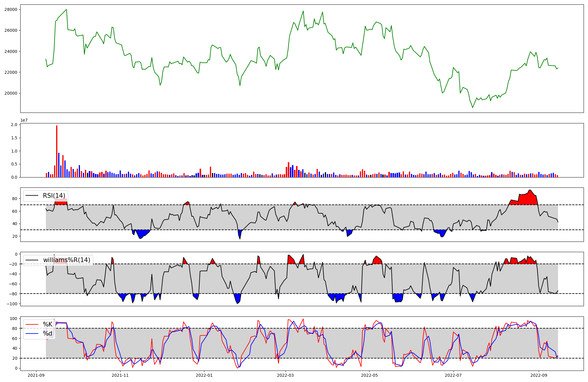Click the tallest red volume bar
The image size is (588, 382).
tap(57, 151)
